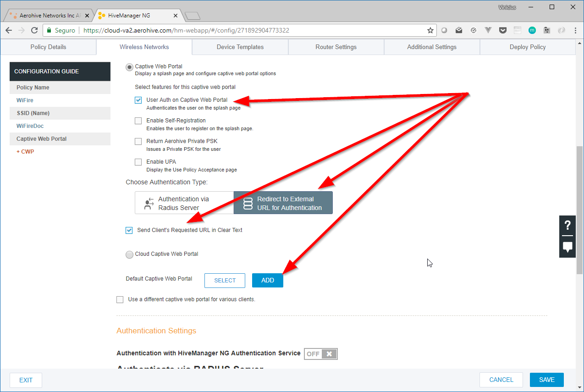
Task: Open the WiFireDoc SSID link
Action: coord(30,126)
